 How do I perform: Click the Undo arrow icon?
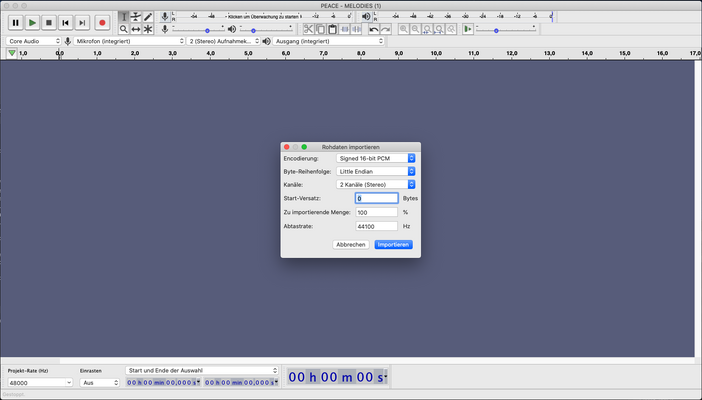pos(373,29)
